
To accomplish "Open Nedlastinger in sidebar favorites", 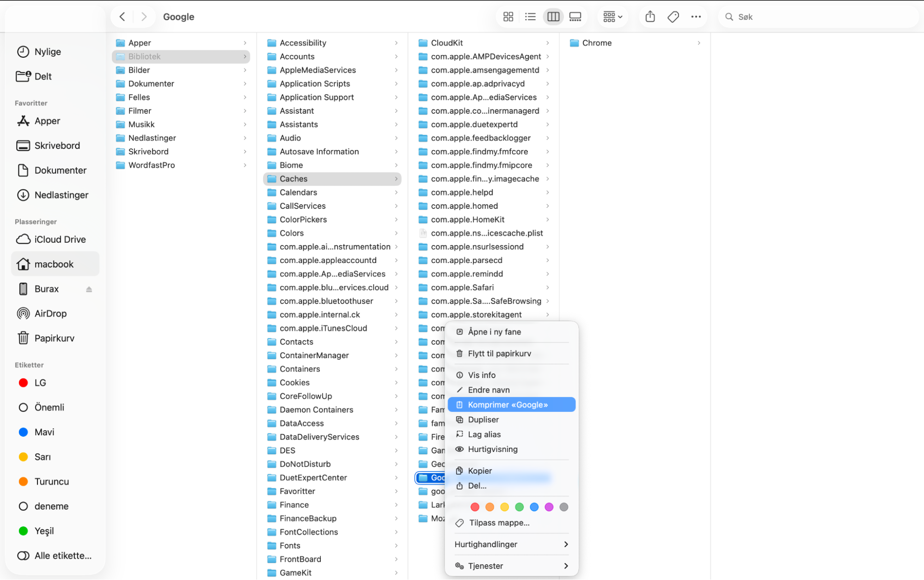I will (55, 195).
